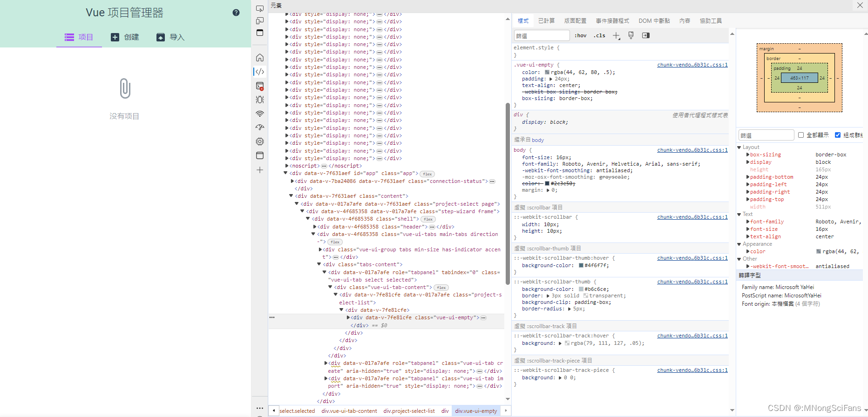Toggle the quick view panel icon in DevTools
Image resolution: width=868 pixels, height=417 pixels.
coord(260,33)
